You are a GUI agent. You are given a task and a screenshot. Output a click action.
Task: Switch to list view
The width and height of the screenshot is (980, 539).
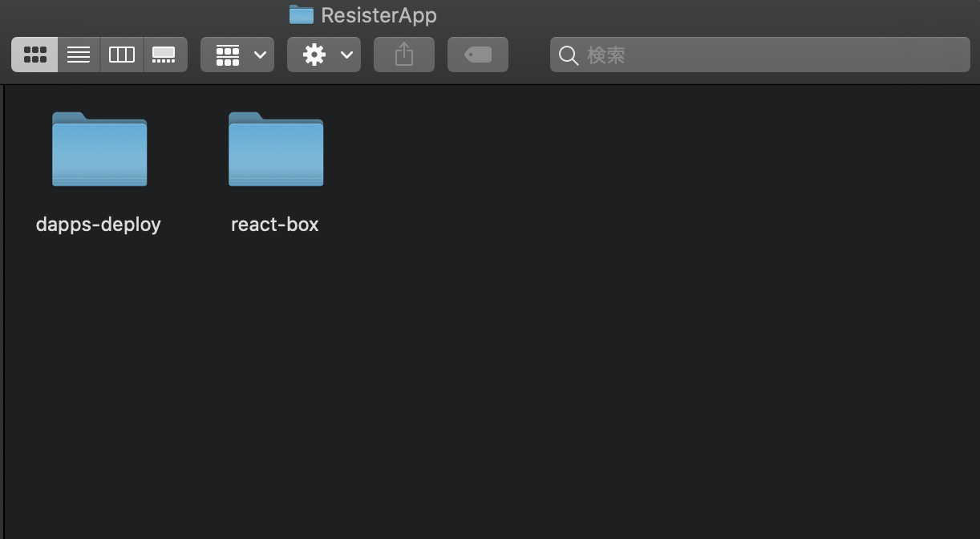coord(79,55)
